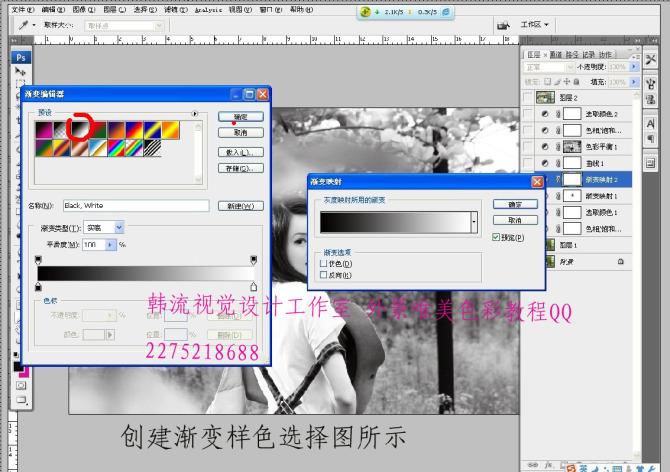
Task: Open the View (视图) menu
Action: 240,9
